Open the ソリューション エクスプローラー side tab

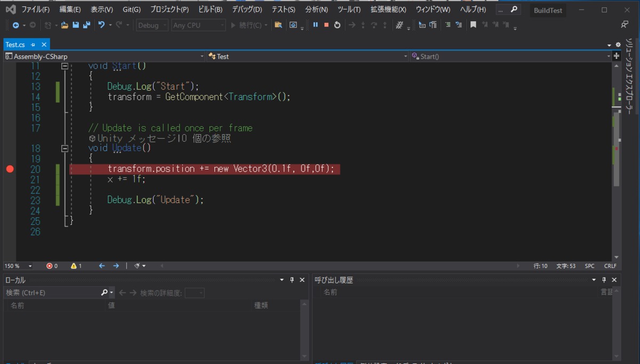pos(629,76)
